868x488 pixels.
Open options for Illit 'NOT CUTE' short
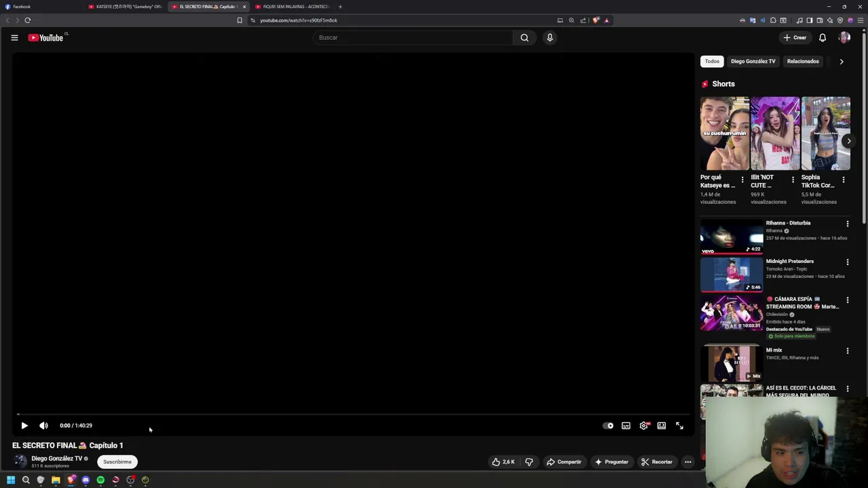pos(793,180)
